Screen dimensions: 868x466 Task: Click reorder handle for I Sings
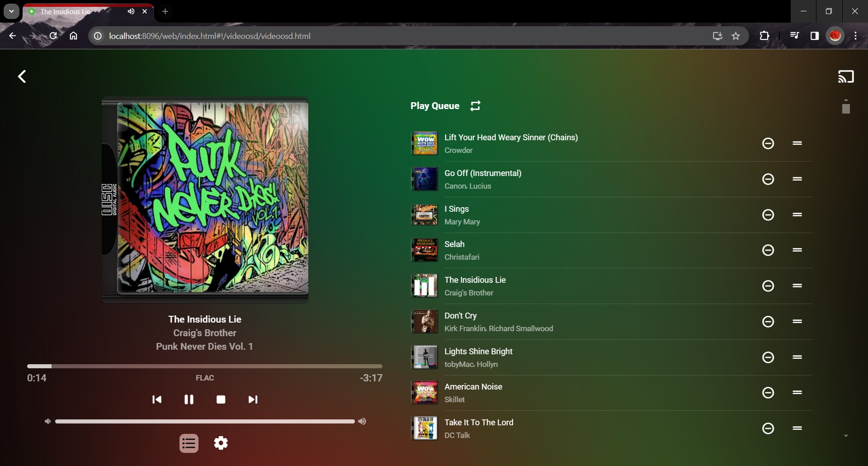(x=797, y=215)
